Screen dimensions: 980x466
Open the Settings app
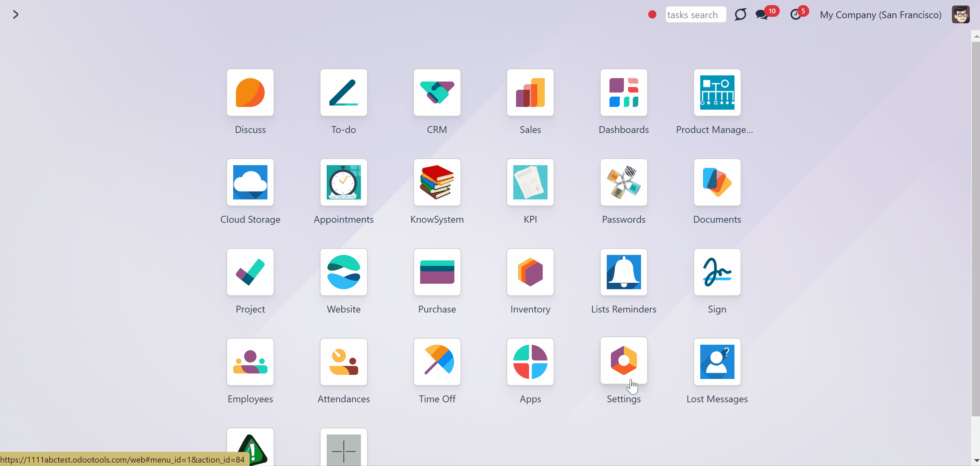(624, 360)
